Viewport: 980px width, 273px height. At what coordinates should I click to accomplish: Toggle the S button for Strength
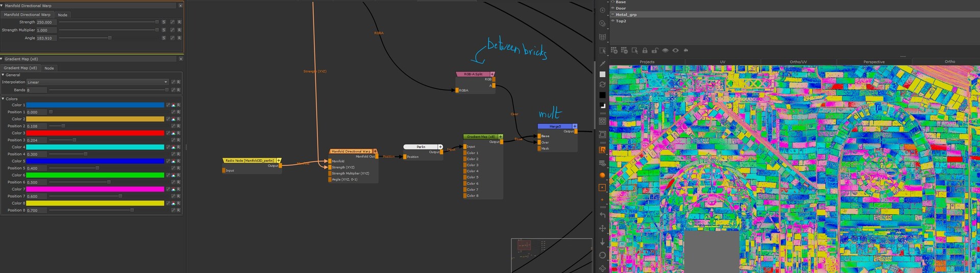point(164,22)
